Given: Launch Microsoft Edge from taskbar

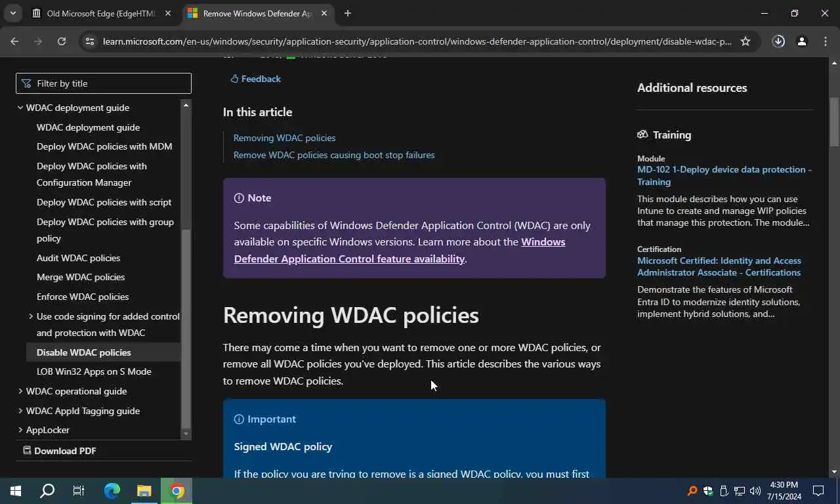Looking at the screenshot, I should point(112,491).
